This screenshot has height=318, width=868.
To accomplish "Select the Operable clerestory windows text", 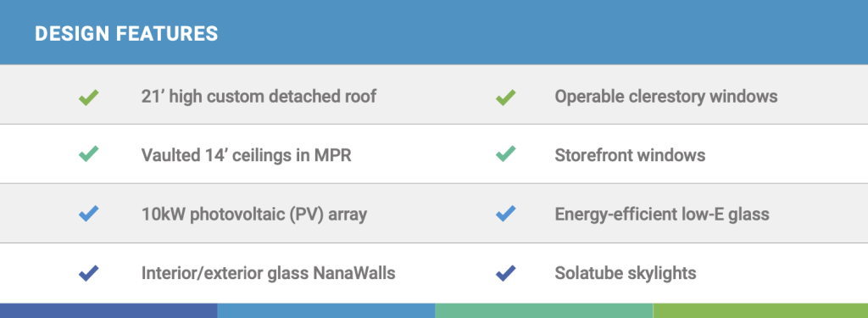I will [666, 97].
